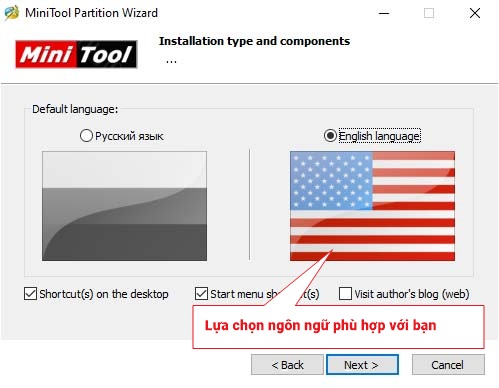Uncheck Shortcut(s) on the desktop checkbox
This screenshot has width=499, height=388.
[30, 294]
